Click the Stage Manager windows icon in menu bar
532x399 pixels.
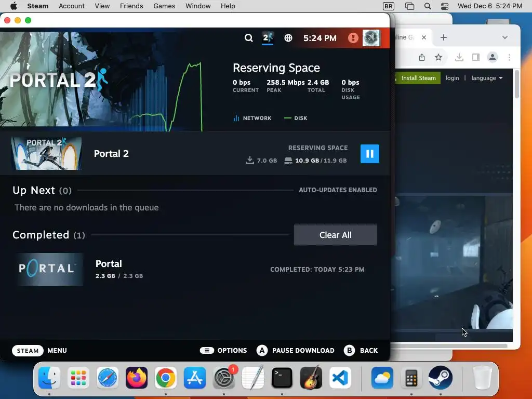[x=409, y=6]
